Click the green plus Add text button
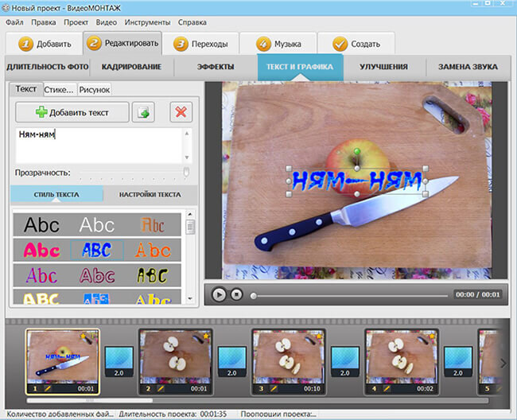The image size is (517, 420). coord(72,112)
